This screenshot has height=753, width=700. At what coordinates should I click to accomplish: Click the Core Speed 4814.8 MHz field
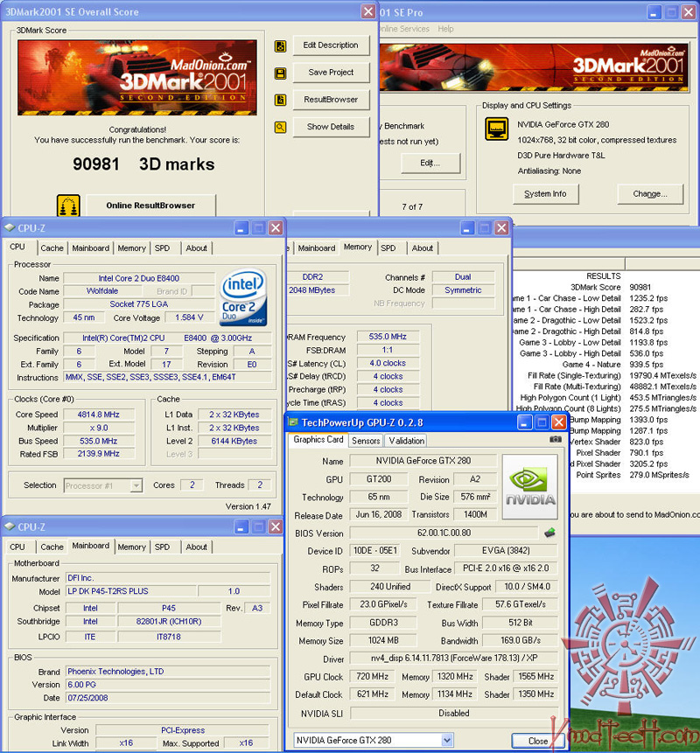(99, 415)
